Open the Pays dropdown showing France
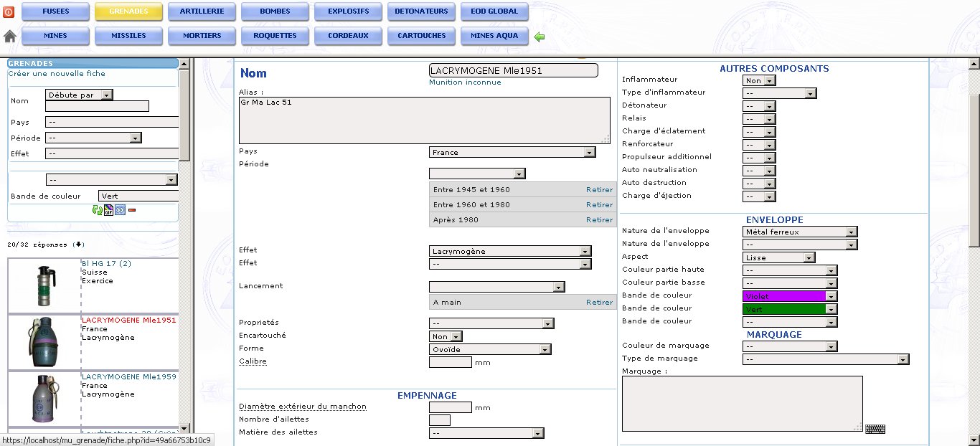The width and height of the screenshot is (980, 446). 512,152
